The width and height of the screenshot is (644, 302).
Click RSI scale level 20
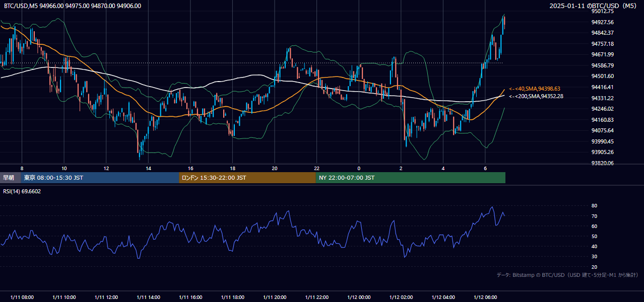[x=595, y=267]
